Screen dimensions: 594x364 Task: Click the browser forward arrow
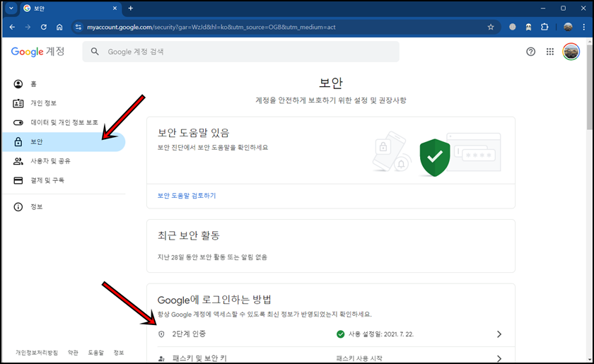[28, 28]
